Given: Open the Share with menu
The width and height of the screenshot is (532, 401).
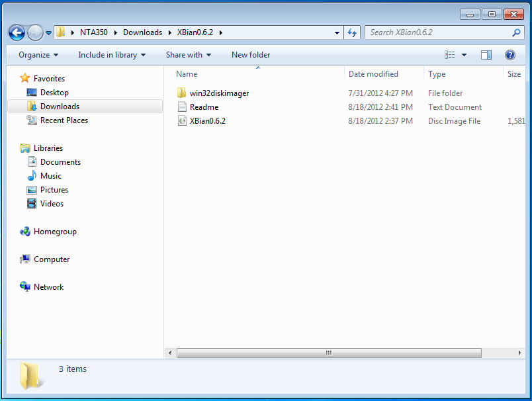Looking at the screenshot, I should [189, 55].
